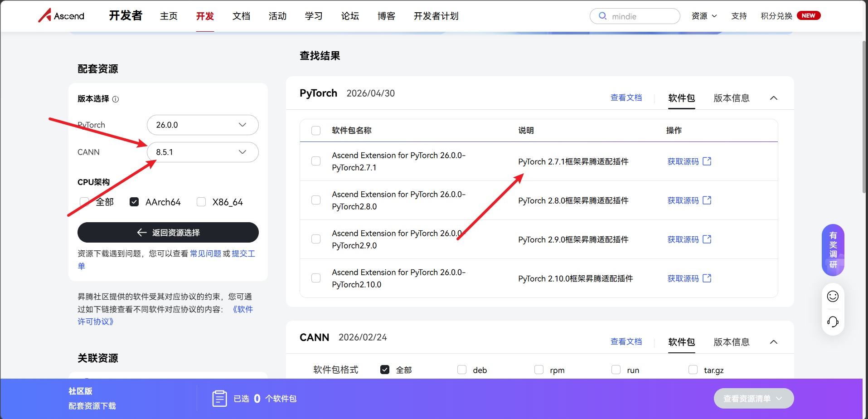Image resolution: width=868 pixels, height=419 pixels.
Task: Check the PyTorch2.8.0 package checkbox
Action: (x=316, y=200)
